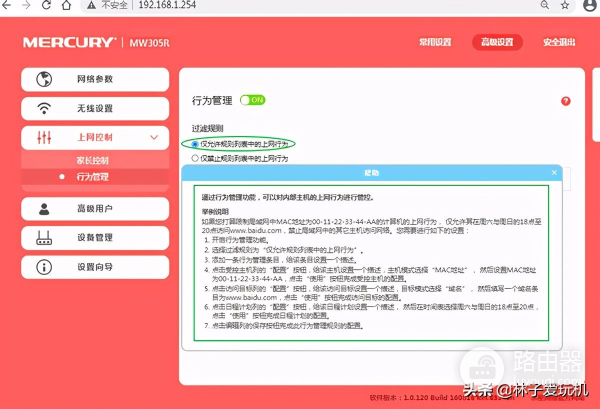Go to browser home page icon
Viewport: 600px width, 409px height.
click(x=67, y=5)
